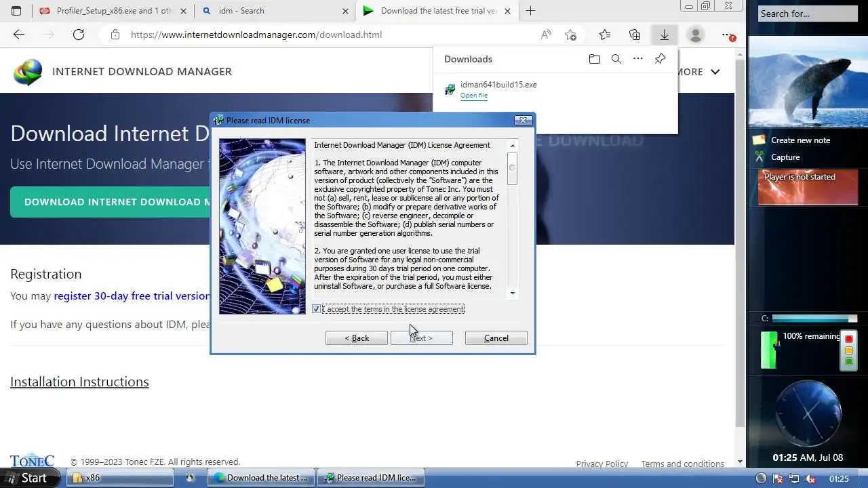Click the Internet Download Manager site logo
868x488 pixels.
pyautogui.click(x=28, y=72)
